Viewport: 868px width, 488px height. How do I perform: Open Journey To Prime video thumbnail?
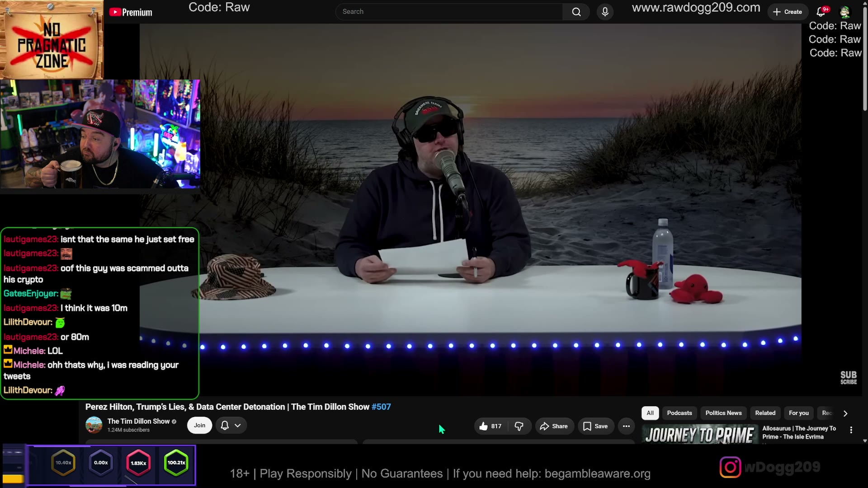point(700,434)
